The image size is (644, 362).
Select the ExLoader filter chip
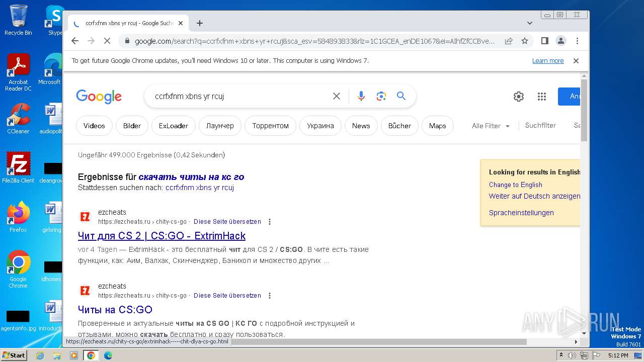[174, 126]
